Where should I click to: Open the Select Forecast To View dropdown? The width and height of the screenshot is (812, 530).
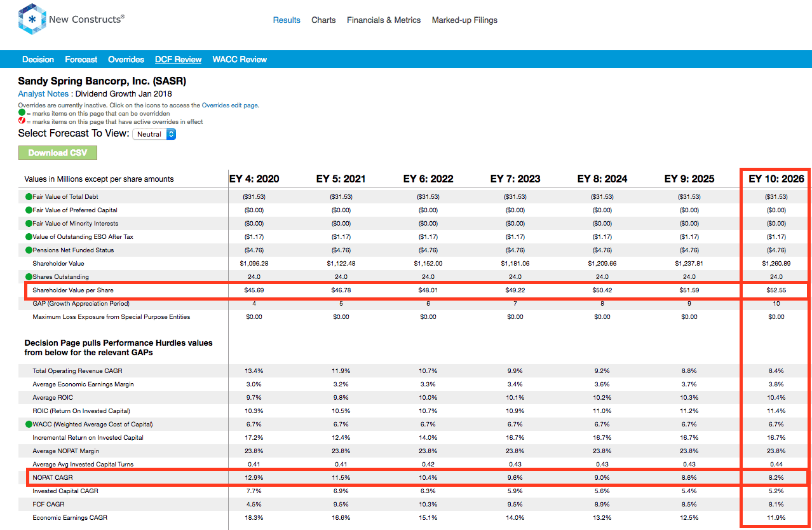point(154,134)
